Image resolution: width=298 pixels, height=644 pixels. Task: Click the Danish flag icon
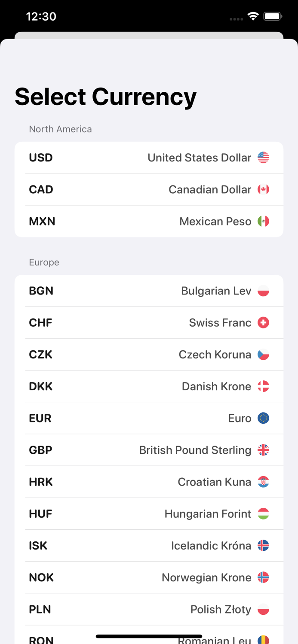coord(264,386)
